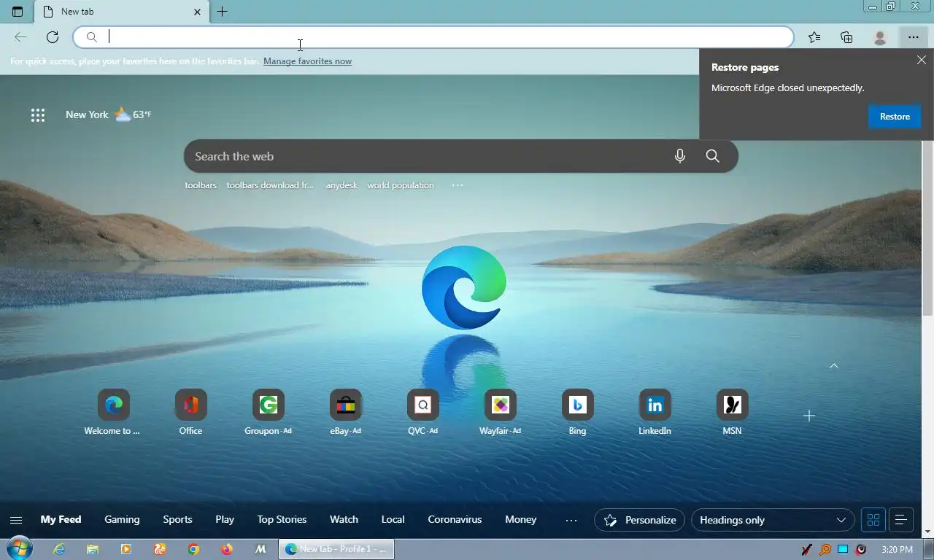The image size is (934, 560).
Task: Click the Manage favorites now link
Action: pyautogui.click(x=307, y=61)
